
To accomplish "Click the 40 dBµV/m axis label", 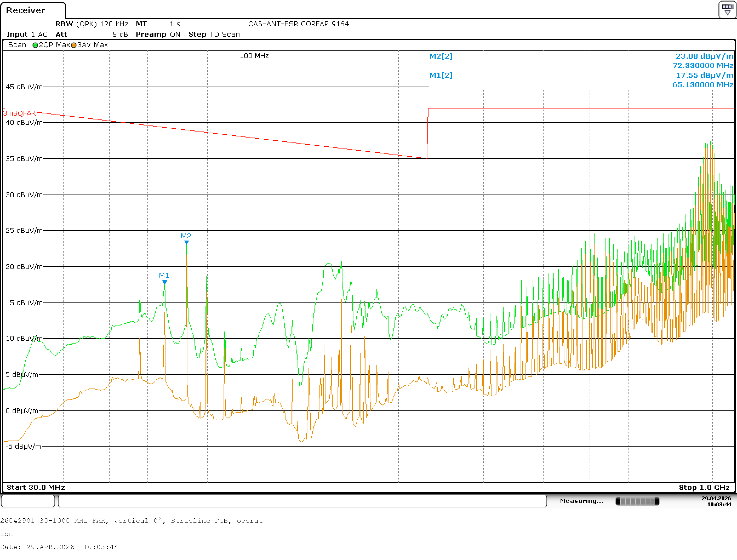I will coord(24,123).
